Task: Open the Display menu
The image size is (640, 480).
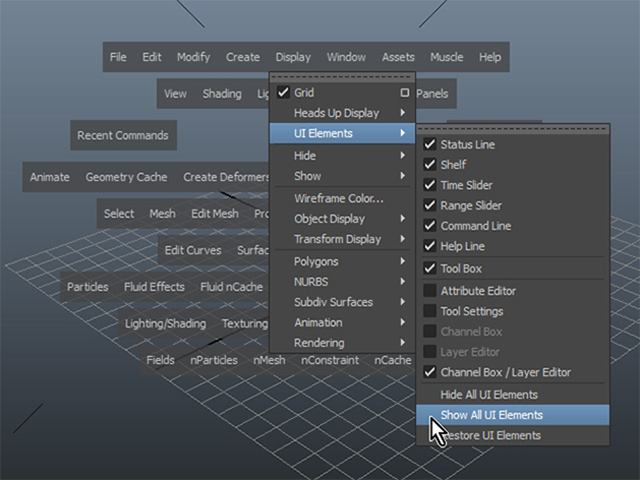Action: (x=293, y=57)
